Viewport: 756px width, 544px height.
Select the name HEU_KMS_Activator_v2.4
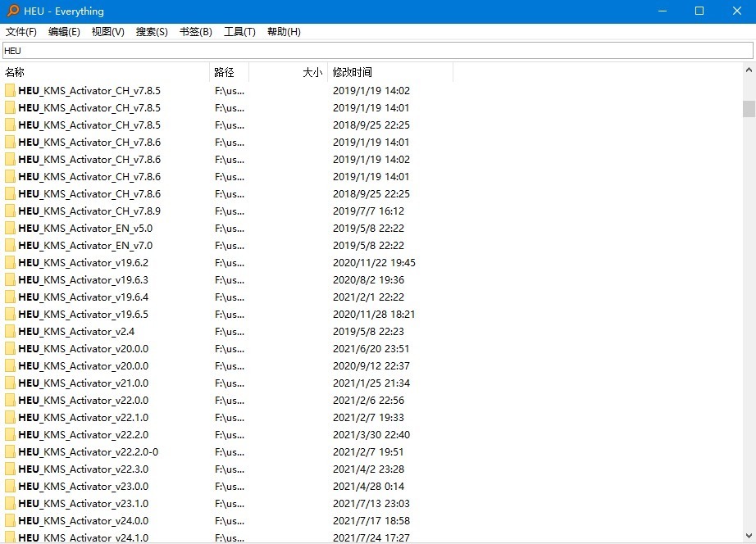click(x=76, y=332)
